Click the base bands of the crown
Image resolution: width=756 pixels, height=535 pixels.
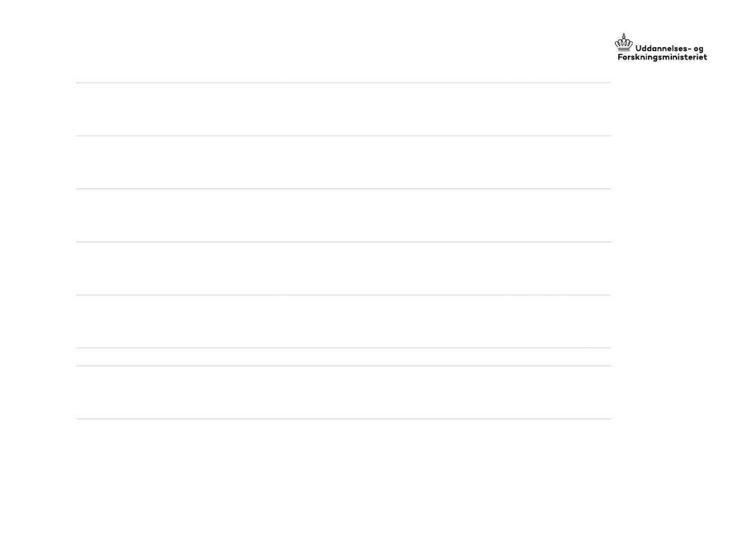624,49
